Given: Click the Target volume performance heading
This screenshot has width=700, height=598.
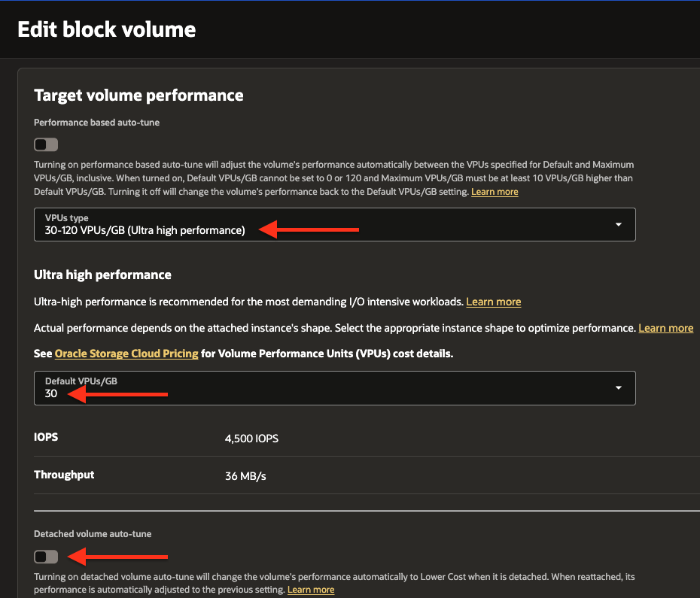Looking at the screenshot, I should tap(138, 95).
